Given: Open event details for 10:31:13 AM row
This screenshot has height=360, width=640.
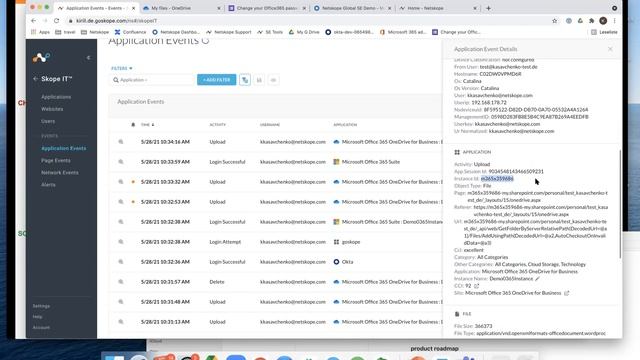Looking at the screenshot, I should point(121,322).
